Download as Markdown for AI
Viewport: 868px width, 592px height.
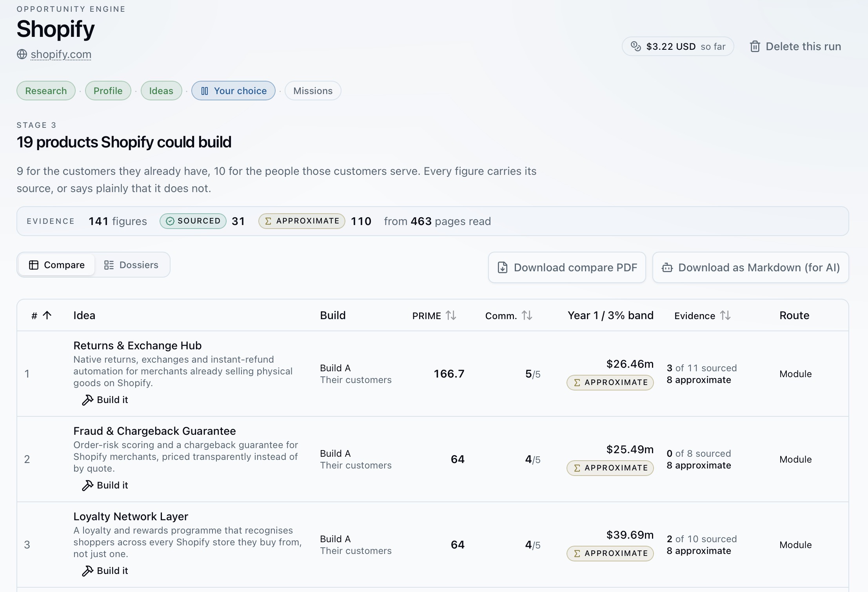pyautogui.click(x=751, y=267)
